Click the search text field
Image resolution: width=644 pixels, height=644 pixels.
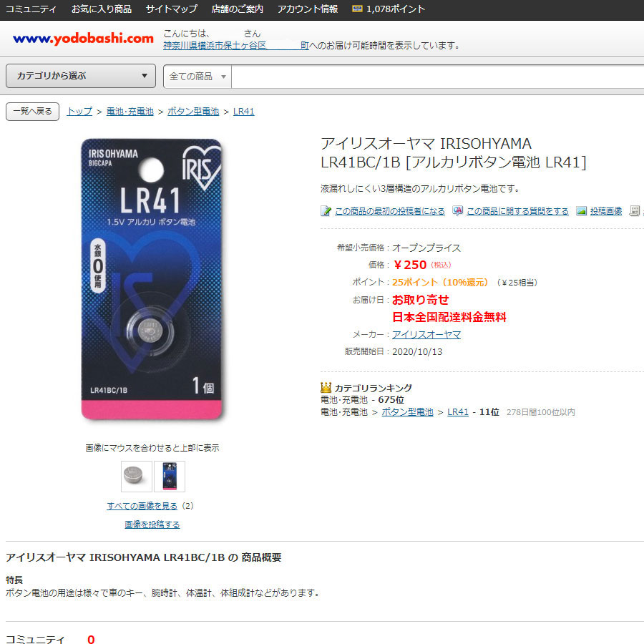(x=437, y=77)
